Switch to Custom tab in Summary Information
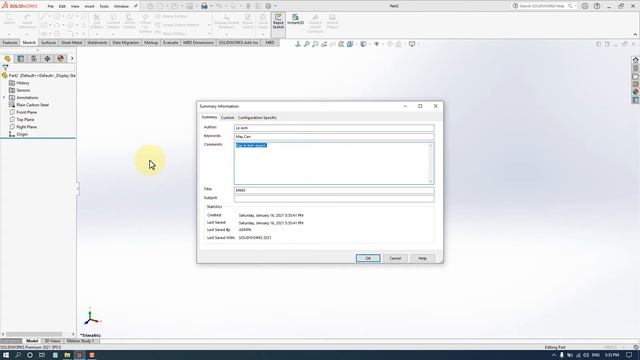This screenshot has width=640, height=360. (227, 118)
